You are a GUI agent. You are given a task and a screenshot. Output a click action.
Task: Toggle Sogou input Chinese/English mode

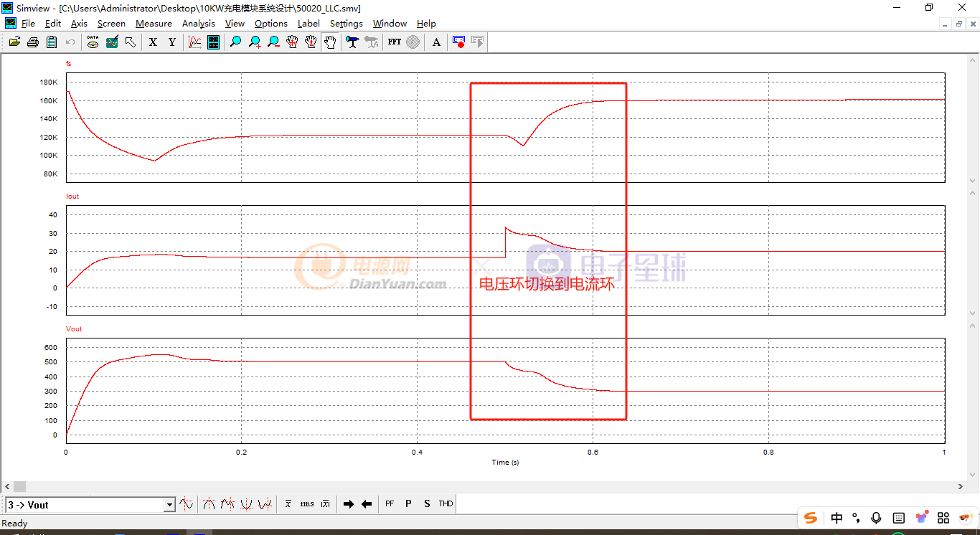pos(837,518)
